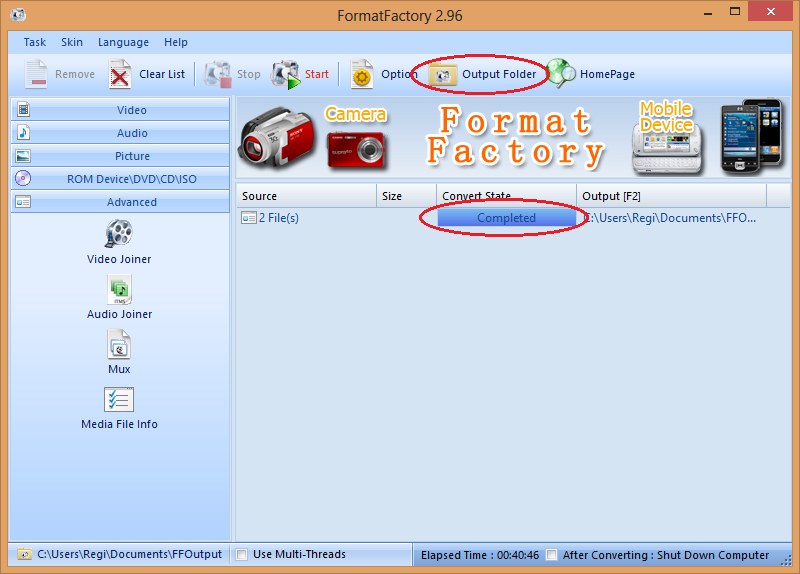Click the Start conversion green arrow icon
Screen dimensions: 800x574
[x=285, y=74]
